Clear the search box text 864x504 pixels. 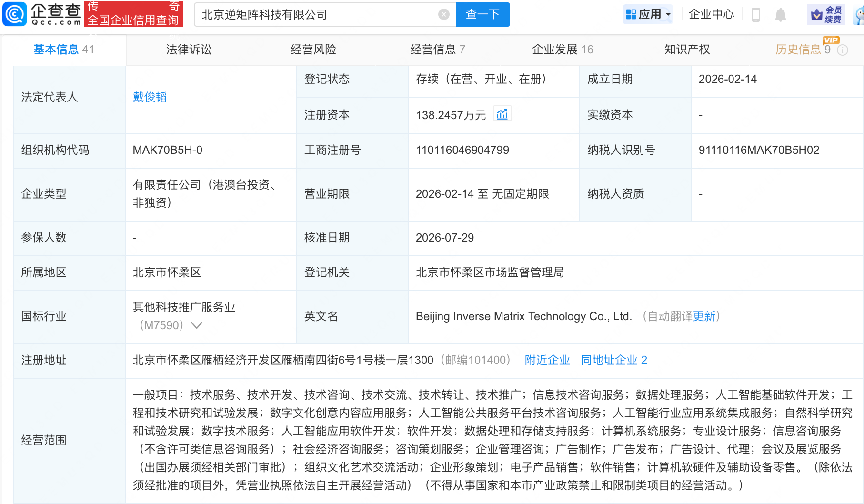(x=444, y=14)
